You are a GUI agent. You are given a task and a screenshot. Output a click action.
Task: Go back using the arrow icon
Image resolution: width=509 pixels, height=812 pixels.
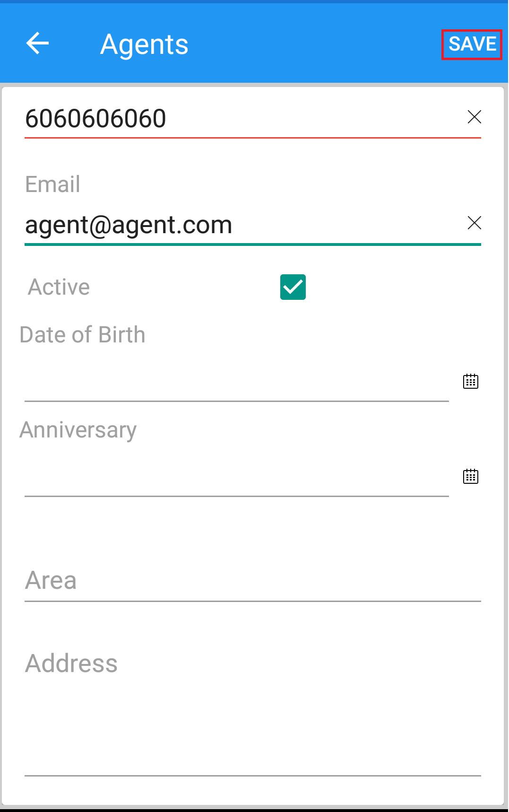coord(37,44)
